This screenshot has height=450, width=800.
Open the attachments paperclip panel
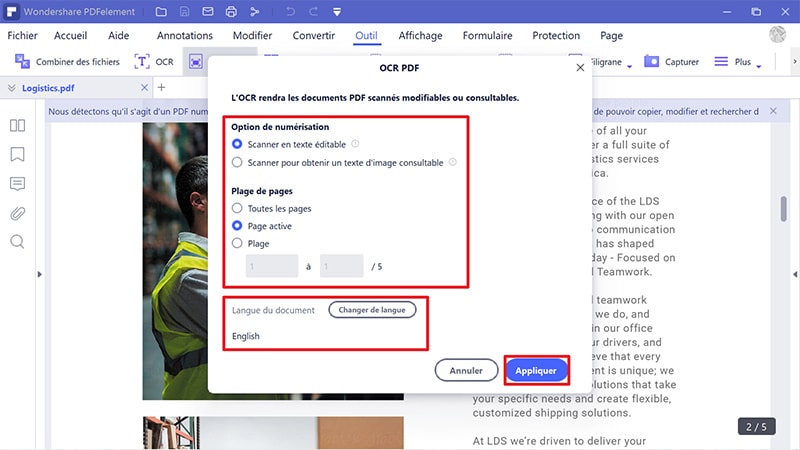[17, 213]
